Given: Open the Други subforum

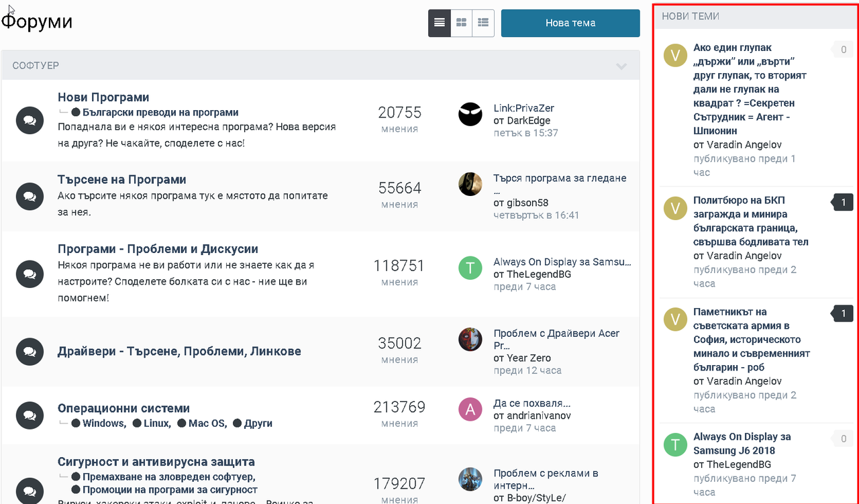Looking at the screenshot, I should coord(258,423).
